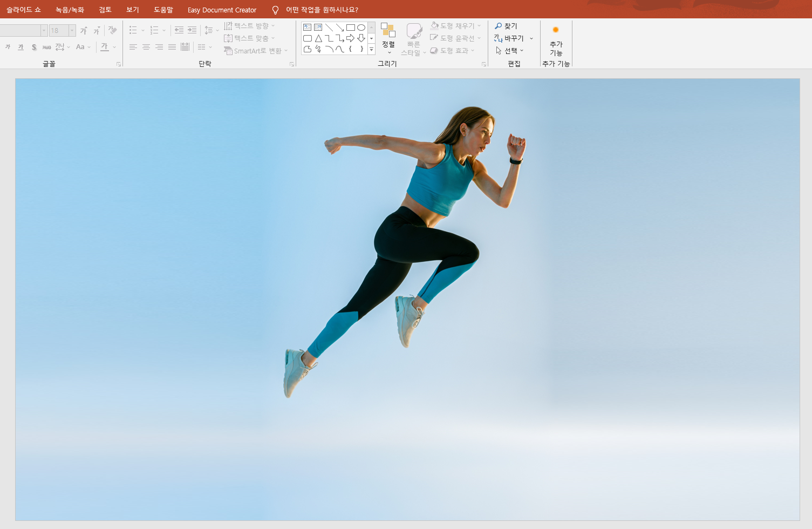
Task: Expand the bullet list options
Action: pyautogui.click(x=143, y=30)
